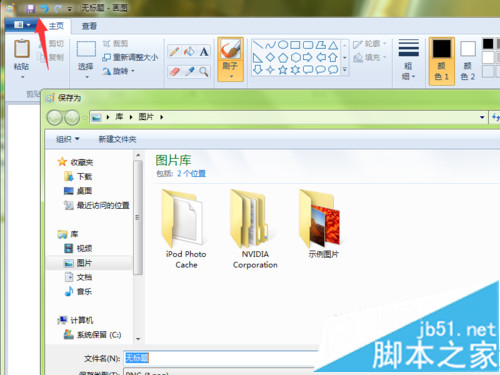The height and width of the screenshot is (375, 500).
Task: Select the Triangle shape
Action: tap(333, 45)
